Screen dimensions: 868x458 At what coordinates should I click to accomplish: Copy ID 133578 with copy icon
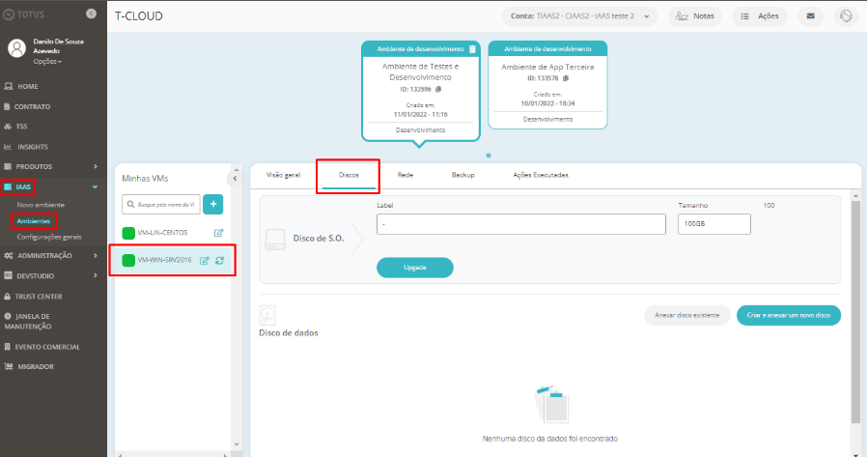pyautogui.click(x=565, y=78)
